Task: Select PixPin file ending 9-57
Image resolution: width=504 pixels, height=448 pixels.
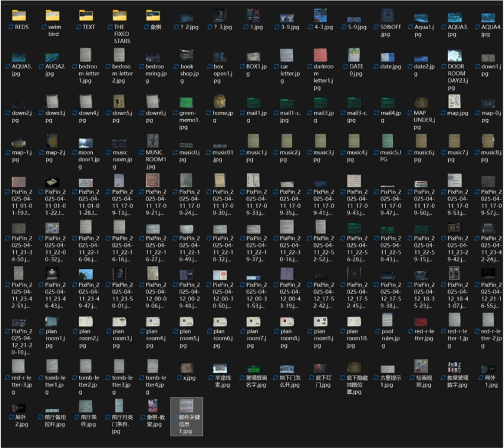Action: (489, 195)
